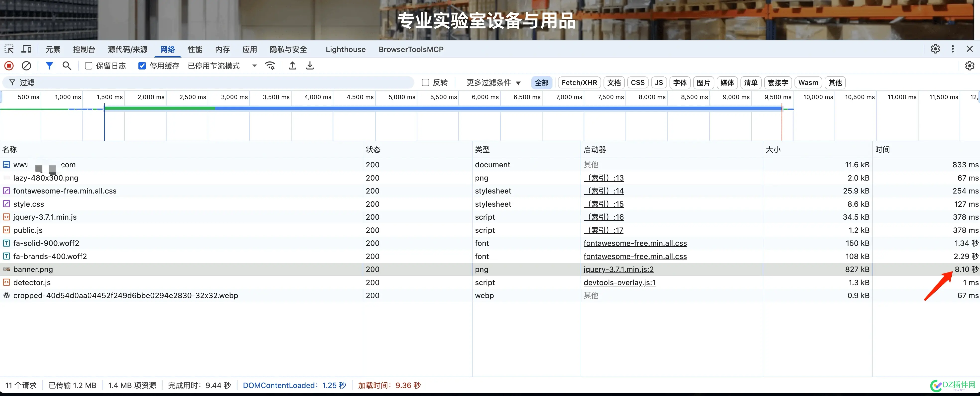Open the BrowserToolsMCP tab
Image resolution: width=980 pixels, height=396 pixels.
coord(411,50)
